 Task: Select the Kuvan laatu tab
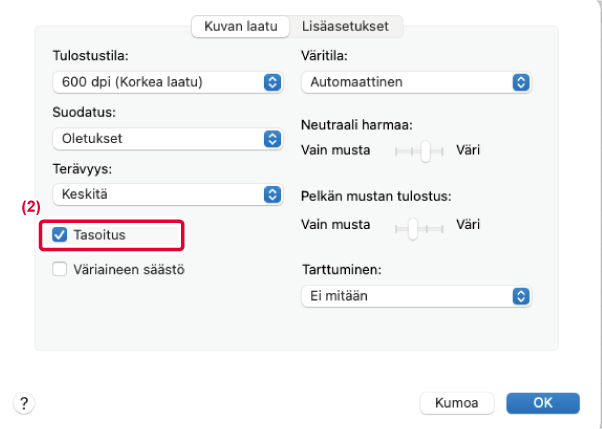click(x=240, y=26)
